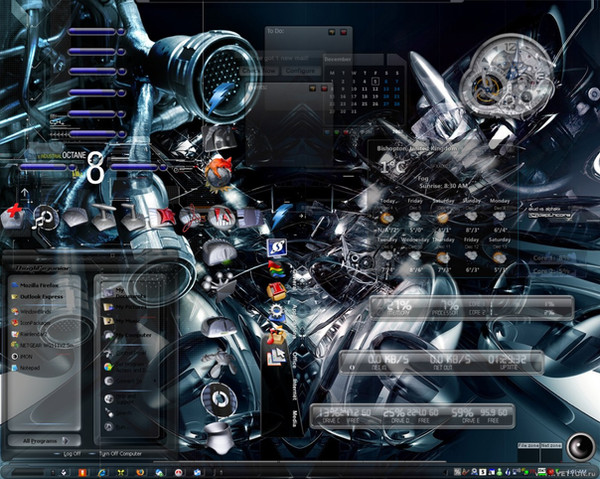The image size is (600, 479).
Task: Open the music note dock icon
Action: point(46,218)
